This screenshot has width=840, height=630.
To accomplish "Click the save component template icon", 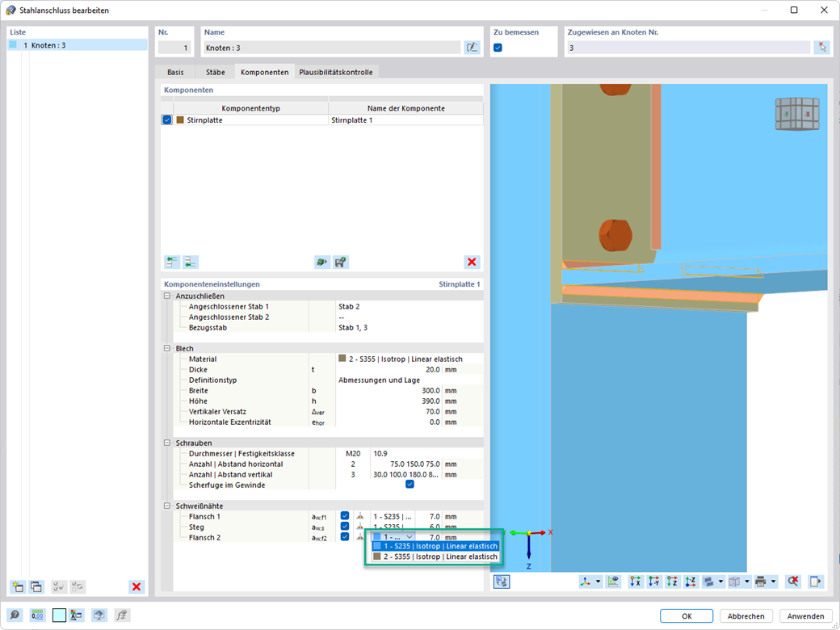I will 341,262.
